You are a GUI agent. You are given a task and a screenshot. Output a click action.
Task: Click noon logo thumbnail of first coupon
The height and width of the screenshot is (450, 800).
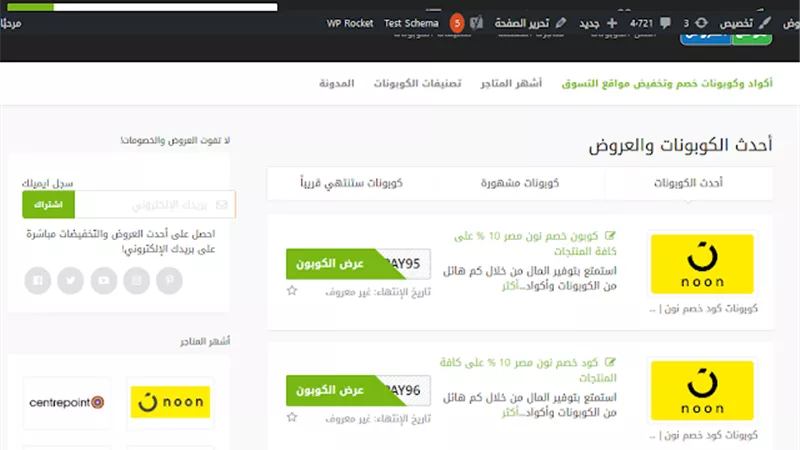[x=702, y=264]
